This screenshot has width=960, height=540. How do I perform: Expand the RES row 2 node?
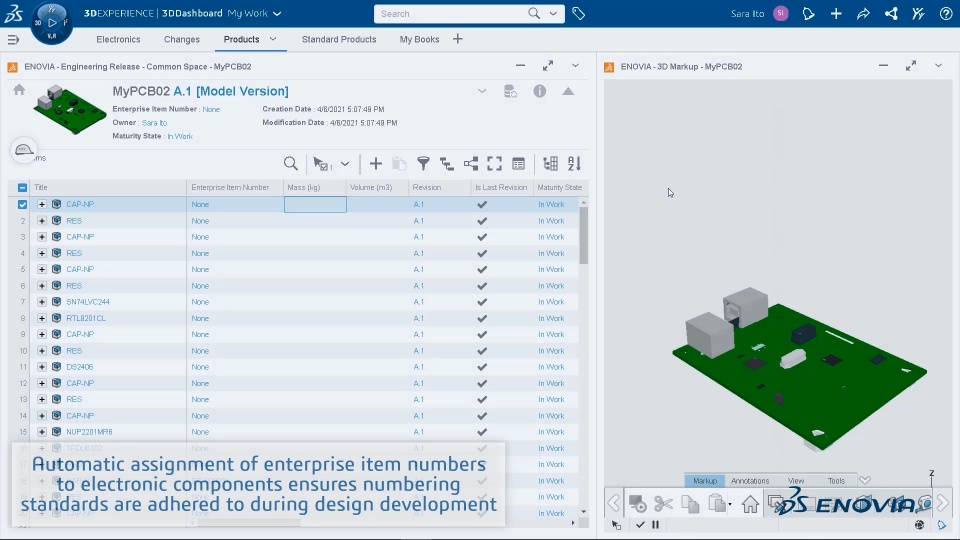point(42,220)
